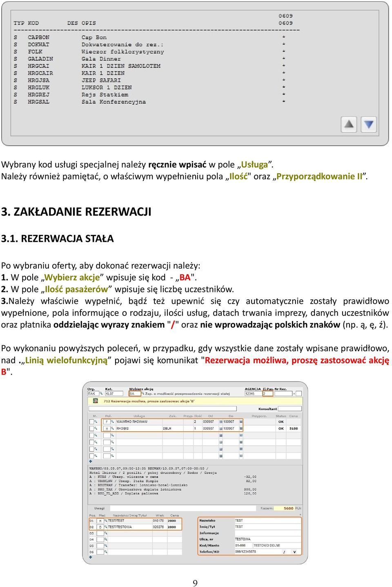Click the scroll-up arrow button in the service list
392x587 pixels.
[349, 124]
